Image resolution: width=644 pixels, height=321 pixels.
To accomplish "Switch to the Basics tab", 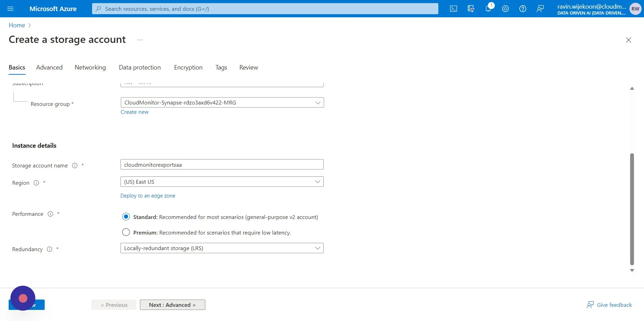I will [x=17, y=67].
